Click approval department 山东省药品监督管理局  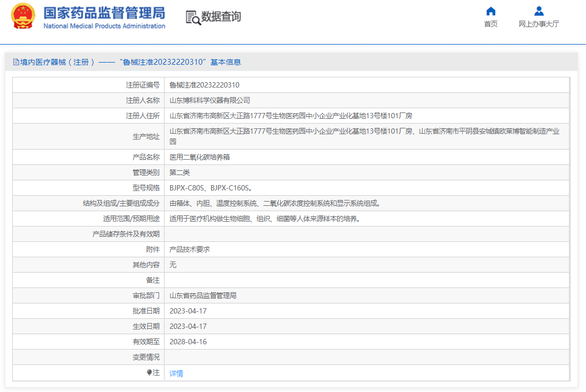coord(203,295)
